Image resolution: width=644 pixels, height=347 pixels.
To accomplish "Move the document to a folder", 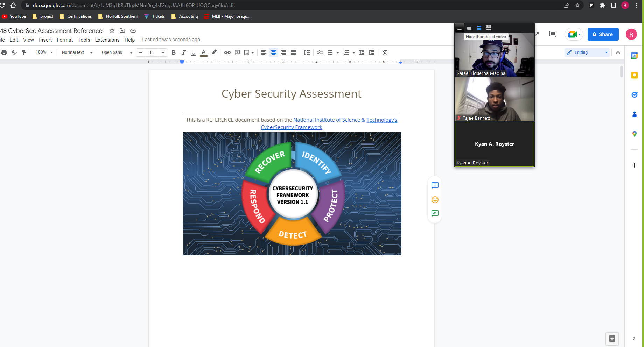I will tap(122, 30).
